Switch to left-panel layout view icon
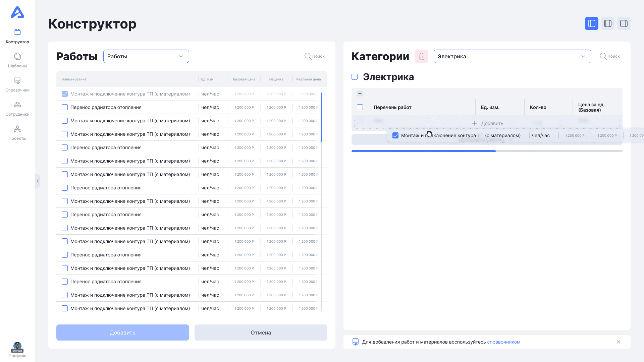Screen dimensions: 644x362 click(x=591, y=23)
